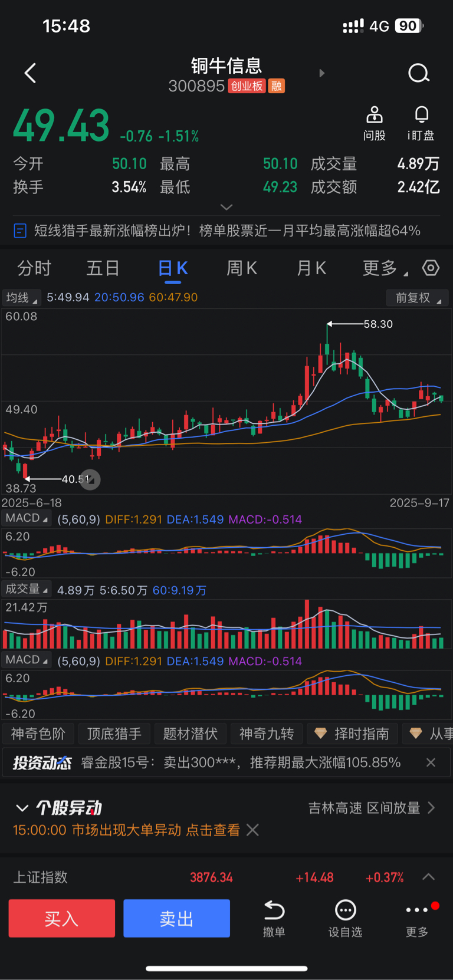
Task: Open the 前复权 adjustment dropdown
Action: pos(418,298)
